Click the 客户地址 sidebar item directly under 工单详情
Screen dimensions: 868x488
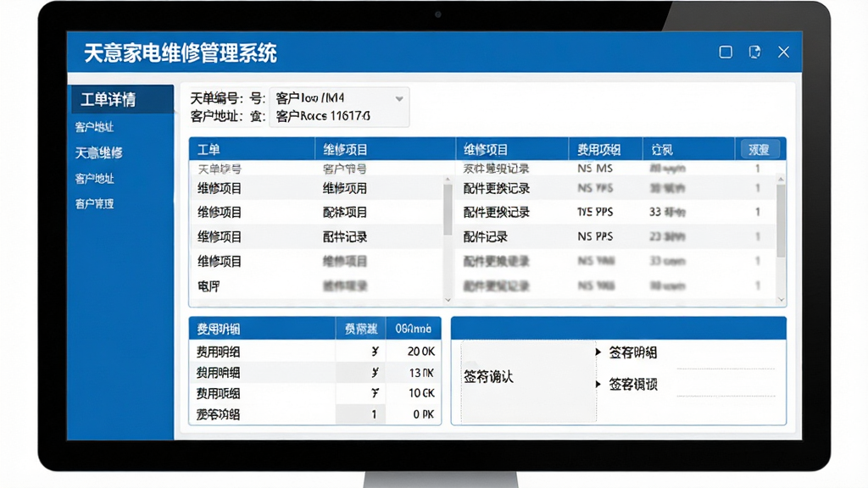click(94, 127)
